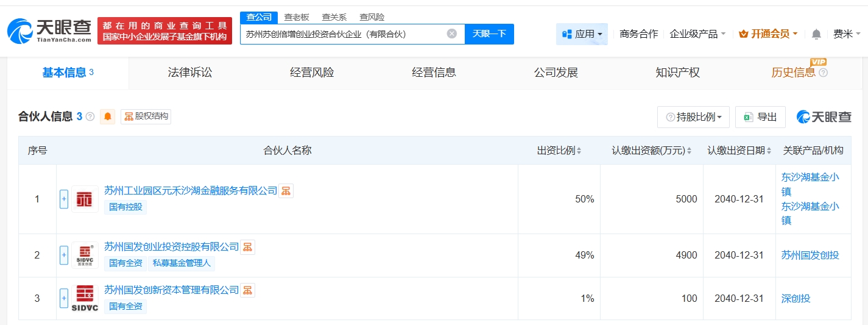
Task: Open equity structure icon beside 苏州国发创业投资控股有限公司
Action: pyautogui.click(x=247, y=247)
